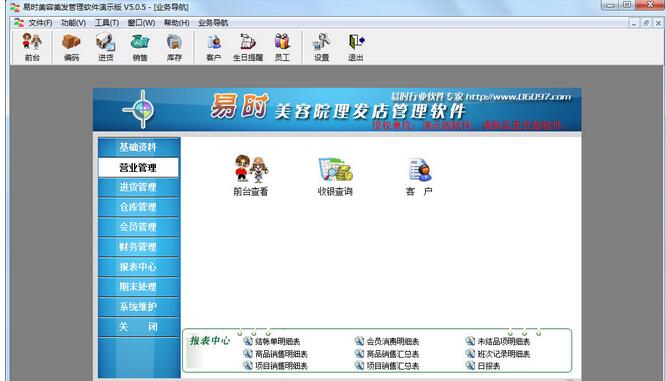Open 进货 purchasing toolbar icon
The image size is (666, 381).
coord(105,47)
